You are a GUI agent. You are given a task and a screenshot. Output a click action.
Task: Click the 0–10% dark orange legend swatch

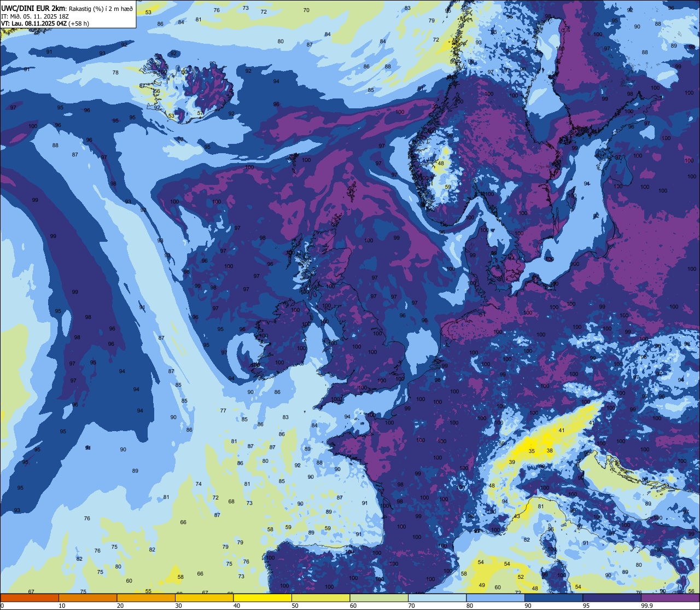[30, 597]
